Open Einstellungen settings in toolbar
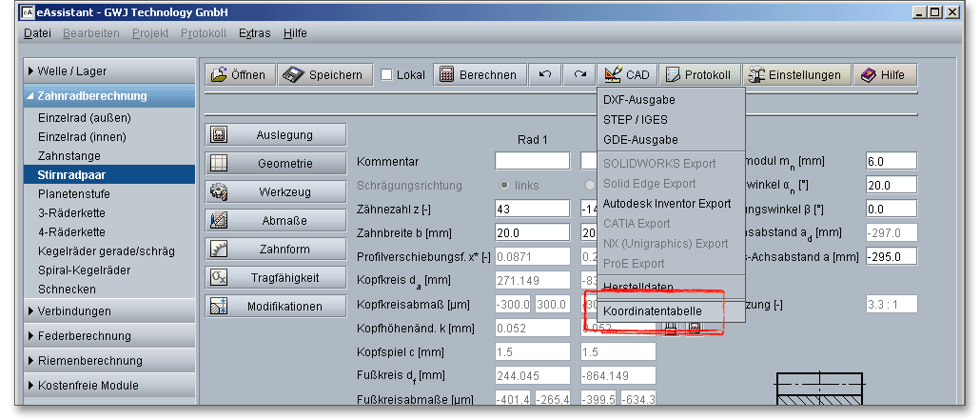Screen dimensions: 980x420 pos(795,75)
